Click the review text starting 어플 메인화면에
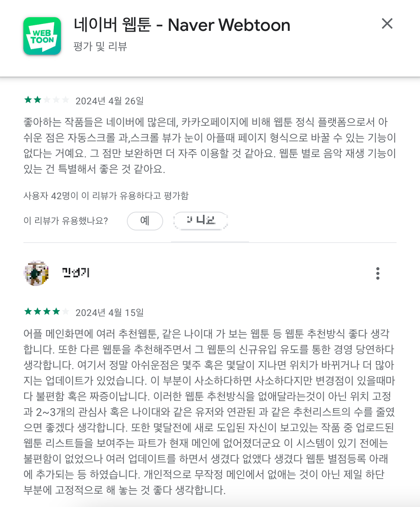Image resolution: width=420 pixels, height=507 pixels. click(x=209, y=412)
